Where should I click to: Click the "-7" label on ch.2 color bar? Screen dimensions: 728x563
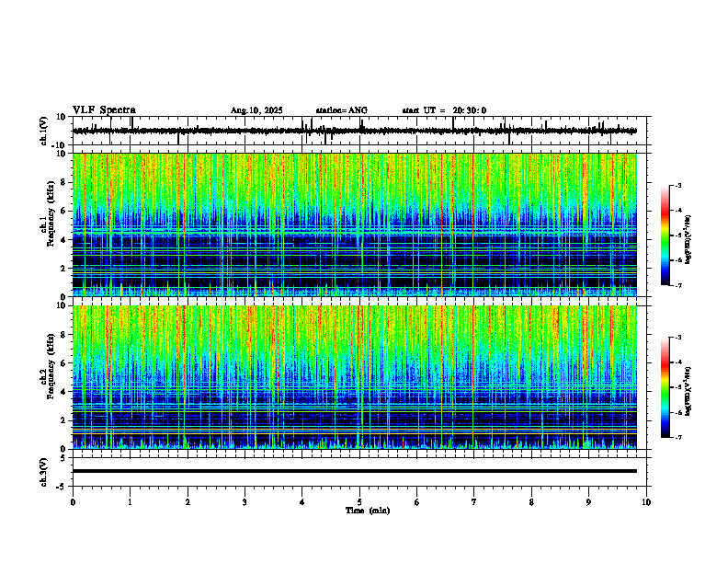678,437
